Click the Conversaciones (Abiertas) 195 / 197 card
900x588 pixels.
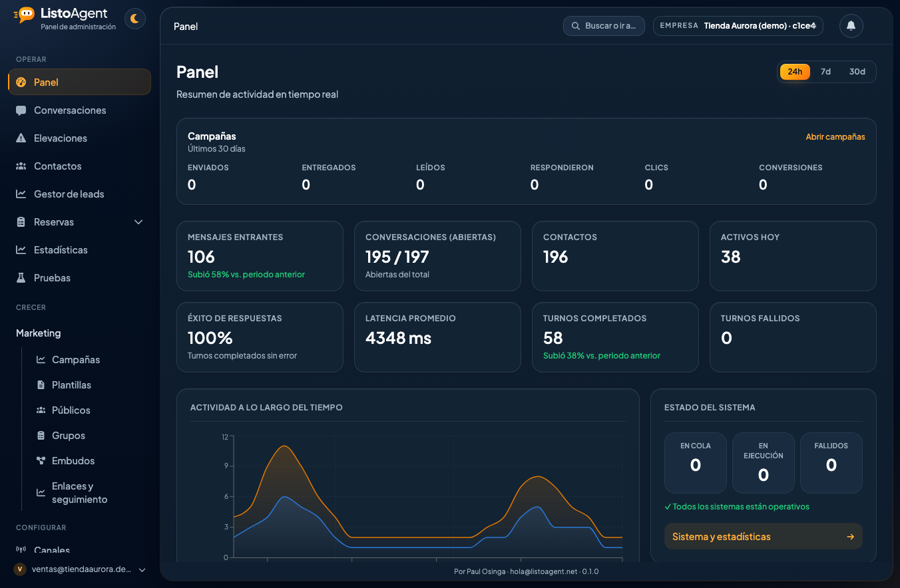pos(437,256)
